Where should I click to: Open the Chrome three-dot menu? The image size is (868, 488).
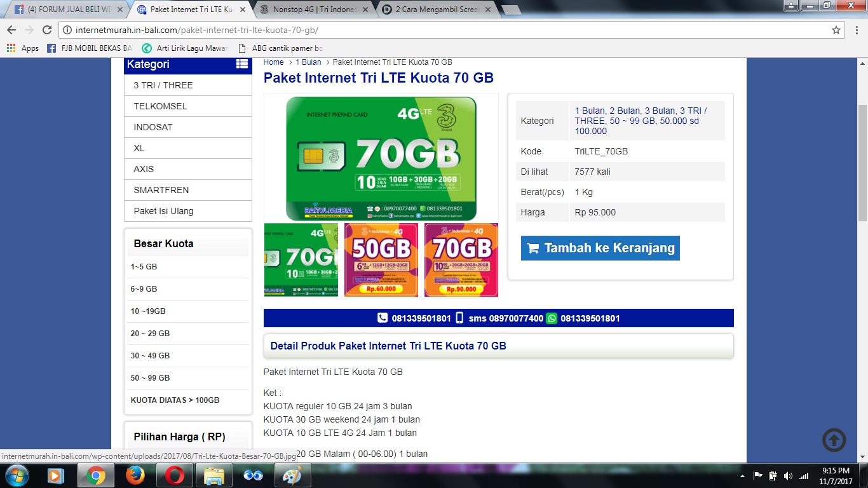coord(856,30)
